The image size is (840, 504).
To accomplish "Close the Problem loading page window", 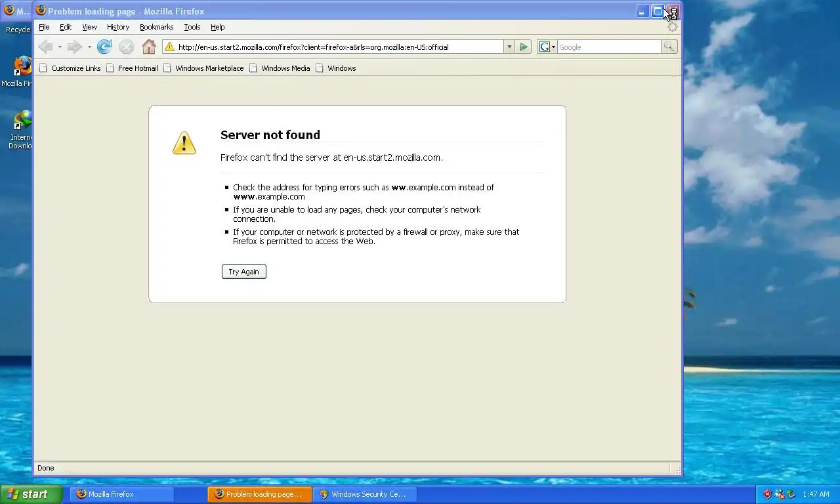I will click(672, 11).
